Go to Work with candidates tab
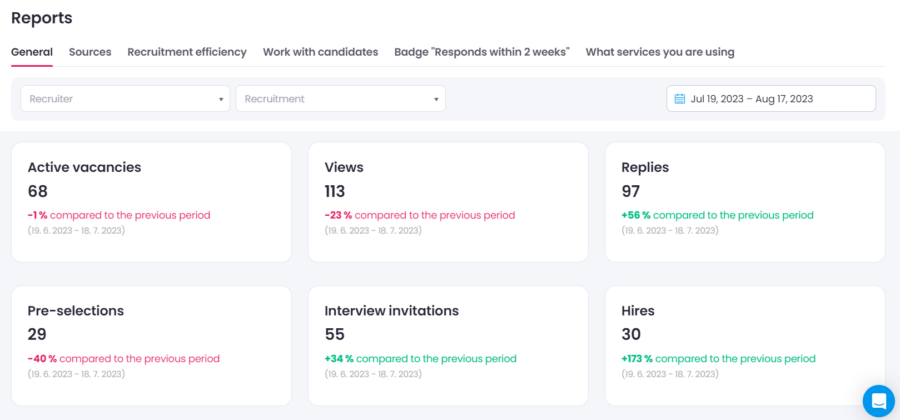Screen dimensions: 900x420 (320, 52)
